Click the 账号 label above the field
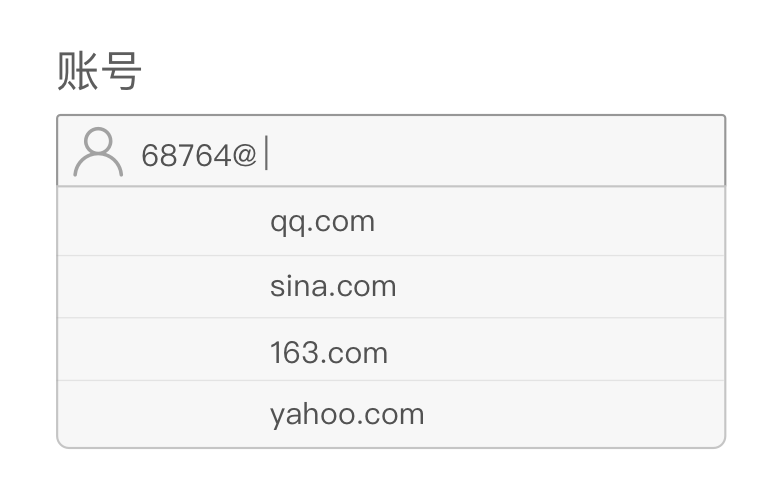Viewport: 780px width, 494px height. 99,72
